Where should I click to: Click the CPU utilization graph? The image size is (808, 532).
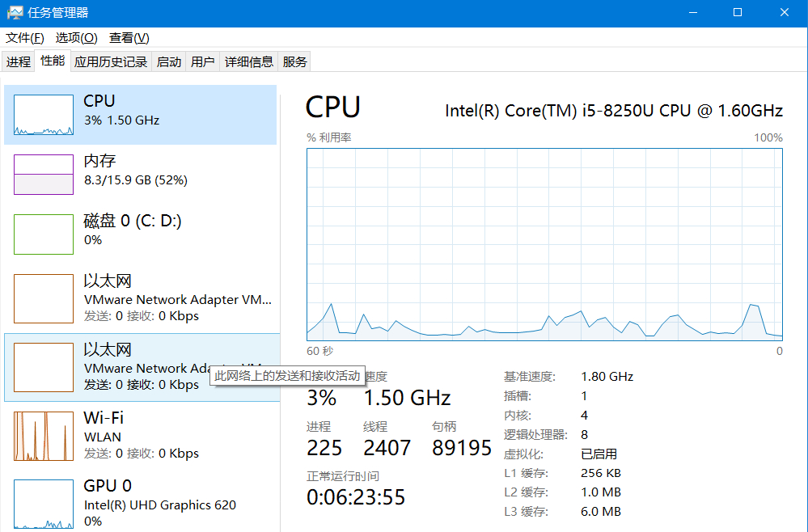544,243
